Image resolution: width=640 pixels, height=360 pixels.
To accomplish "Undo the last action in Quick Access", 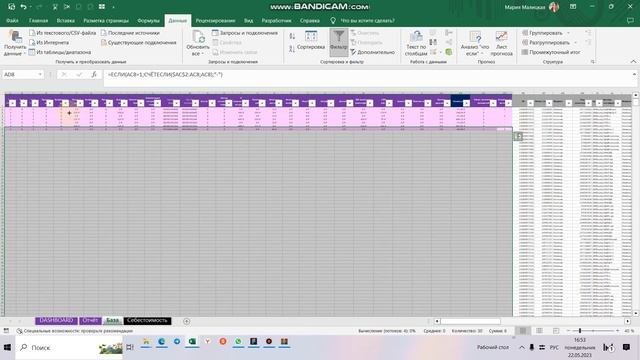I will [24, 7].
